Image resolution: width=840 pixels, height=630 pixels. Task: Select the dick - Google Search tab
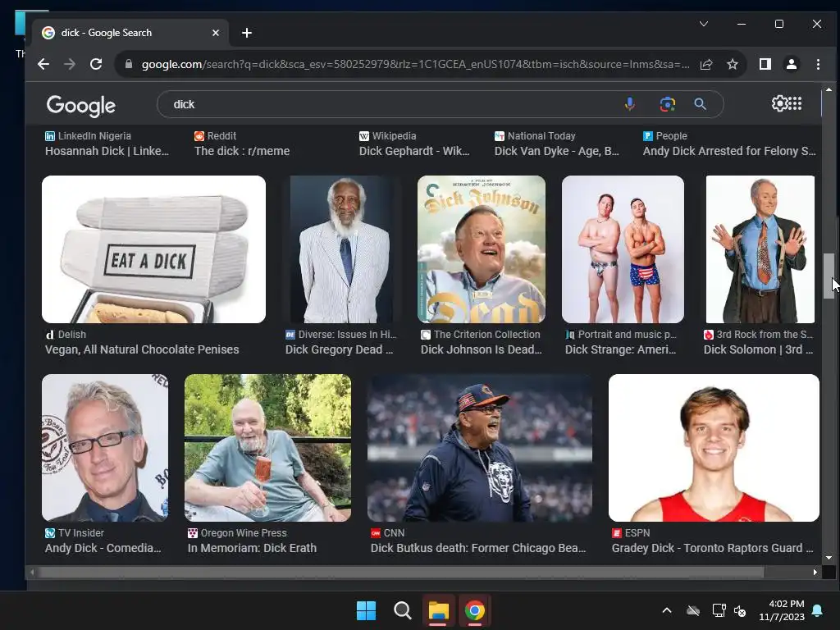(x=130, y=33)
